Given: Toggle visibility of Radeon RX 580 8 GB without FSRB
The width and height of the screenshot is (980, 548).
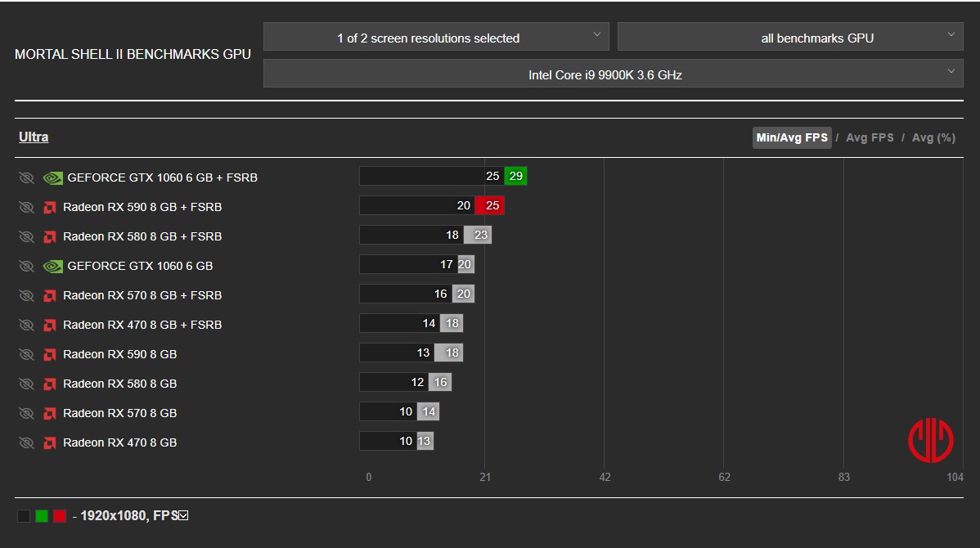Looking at the screenshot, I should [26, 384].
